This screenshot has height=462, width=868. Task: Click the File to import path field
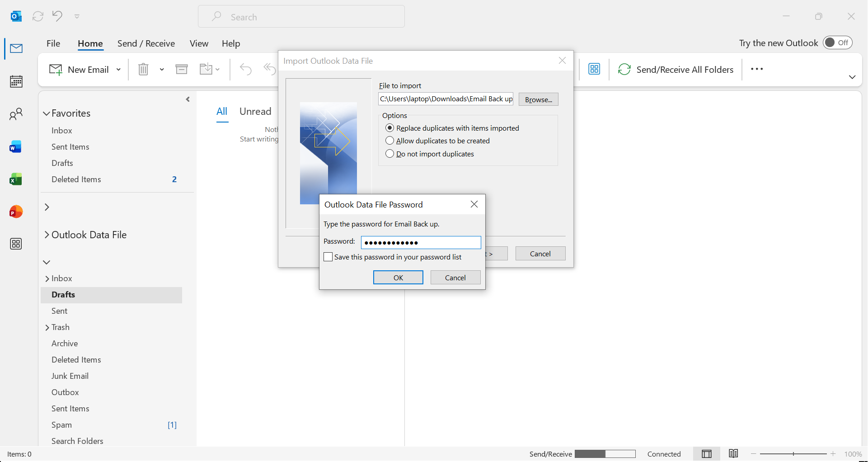pos(446,99)
